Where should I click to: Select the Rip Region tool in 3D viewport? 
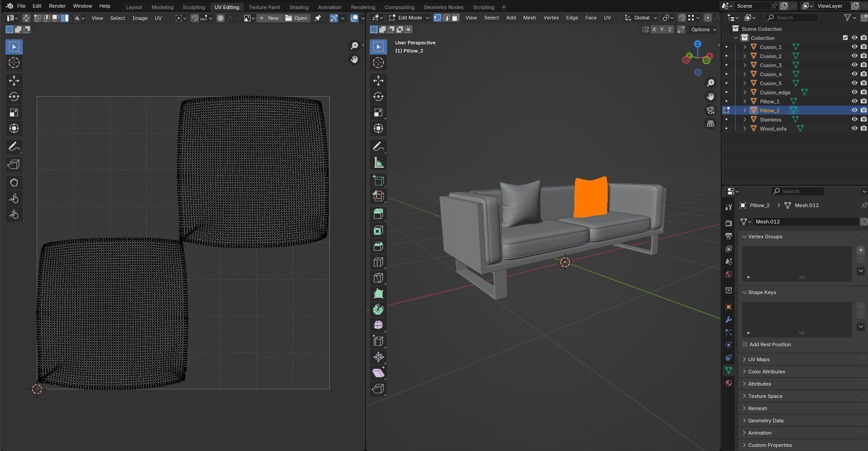coord(378,389)
